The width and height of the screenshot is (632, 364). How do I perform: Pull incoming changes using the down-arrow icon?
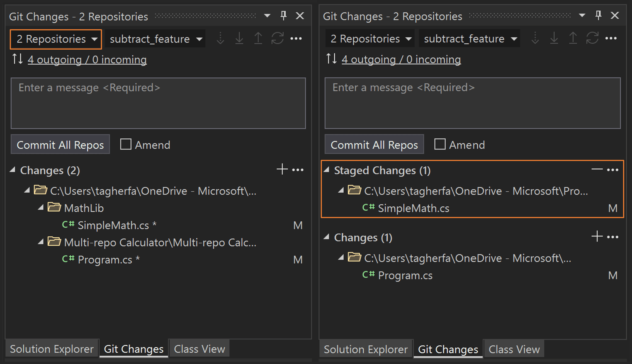(x=239, y=38)
